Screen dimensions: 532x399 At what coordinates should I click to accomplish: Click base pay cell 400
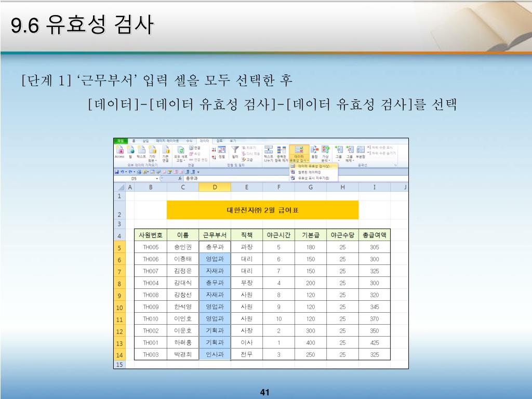[311, 343]
